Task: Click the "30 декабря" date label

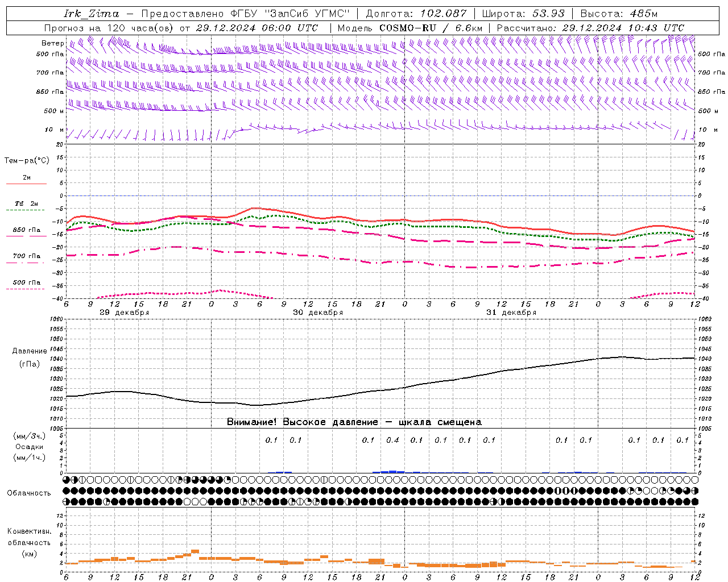Action: (x=318, y=313)
